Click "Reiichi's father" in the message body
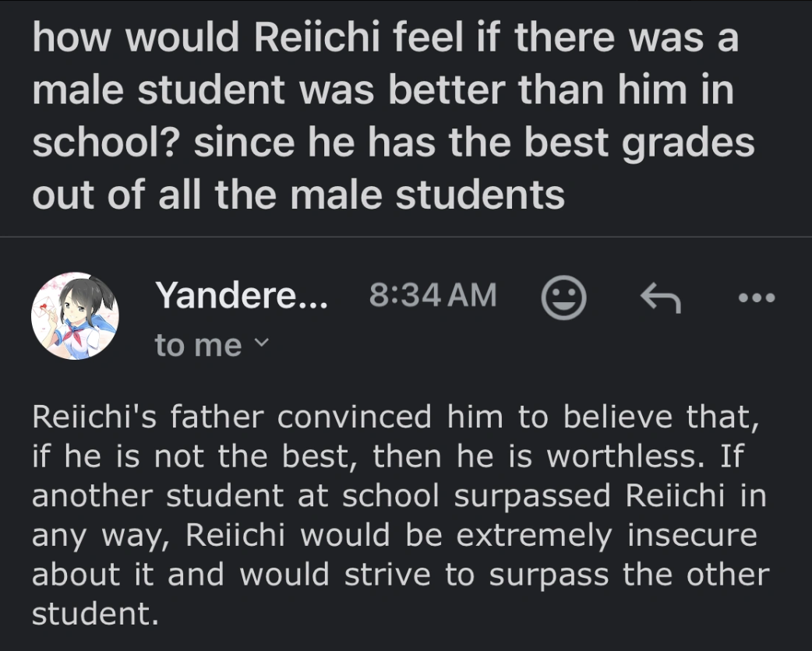 point(149,417)
